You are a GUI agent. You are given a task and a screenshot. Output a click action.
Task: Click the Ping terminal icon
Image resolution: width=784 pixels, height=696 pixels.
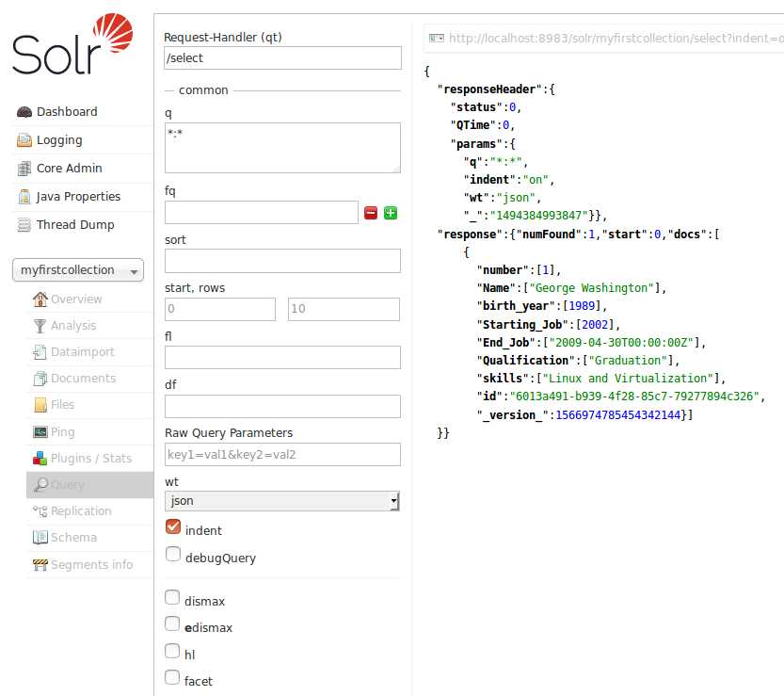[x=40, y=431]
